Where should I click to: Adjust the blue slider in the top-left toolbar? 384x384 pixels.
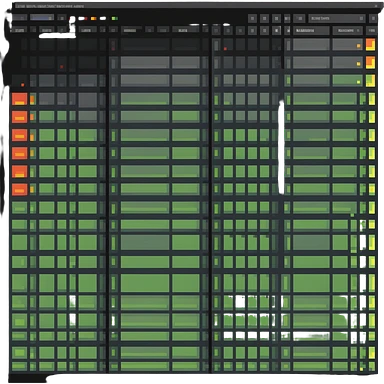pyautogui.click(x=42, y=18)
